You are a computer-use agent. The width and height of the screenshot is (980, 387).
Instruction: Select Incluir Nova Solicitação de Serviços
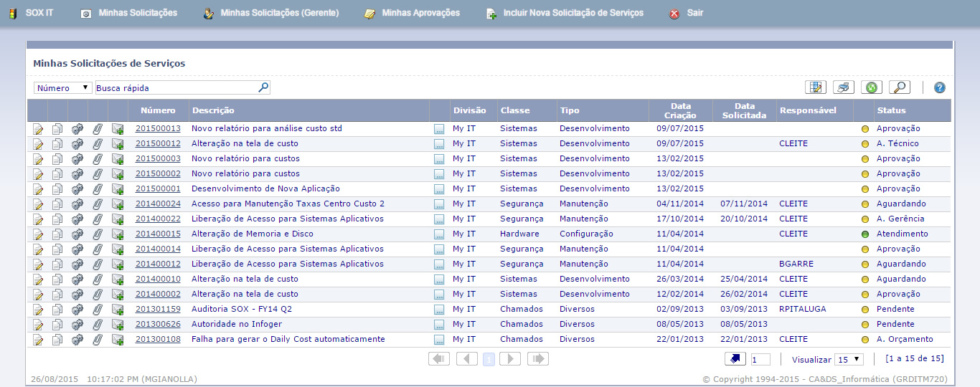(573, 13)
